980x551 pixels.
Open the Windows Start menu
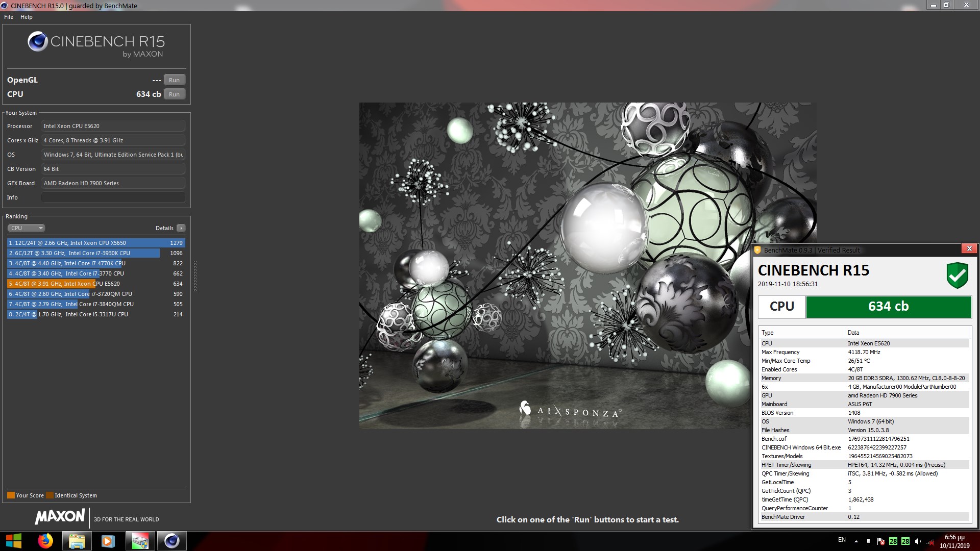pos(14,541)
